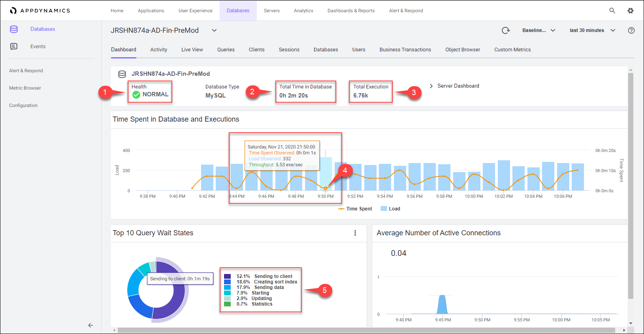The width and height of the screenshot is (644, 334).
Task: Expand the Server Dashboard section
Action: [x=431, y=86]
